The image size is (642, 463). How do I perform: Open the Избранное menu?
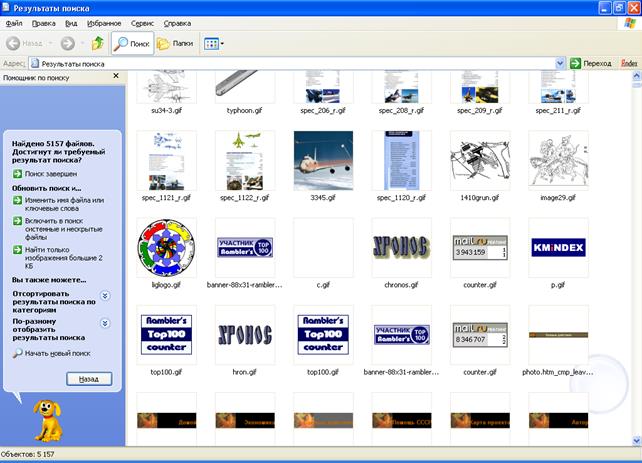point(106,21)
